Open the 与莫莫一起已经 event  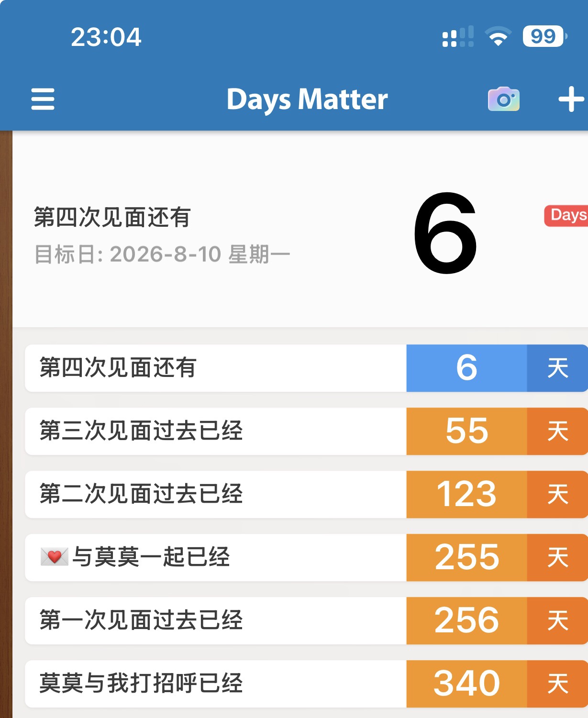tap(306, 557)
